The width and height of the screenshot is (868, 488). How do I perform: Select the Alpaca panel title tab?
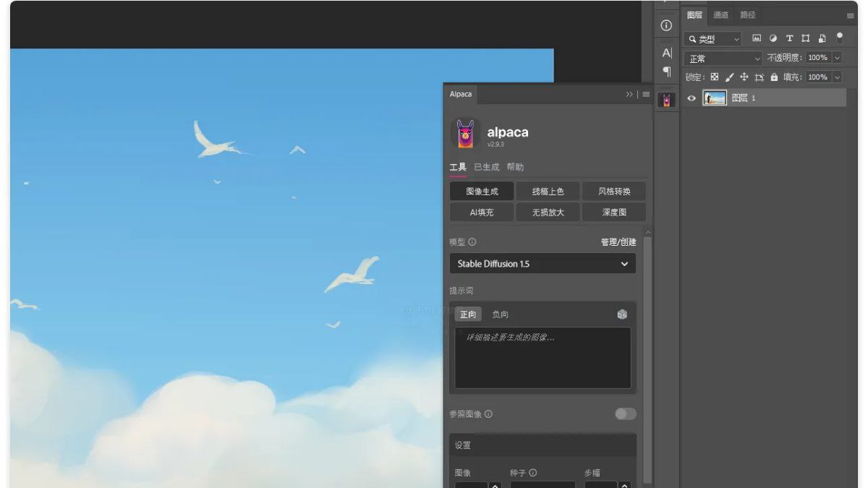click(x=461, y=94)
